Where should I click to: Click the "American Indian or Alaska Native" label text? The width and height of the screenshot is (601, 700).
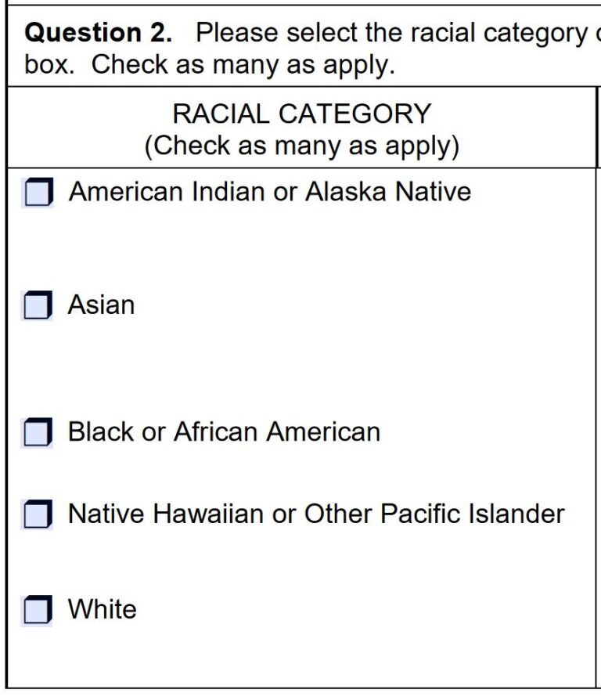tap(270, 192)
